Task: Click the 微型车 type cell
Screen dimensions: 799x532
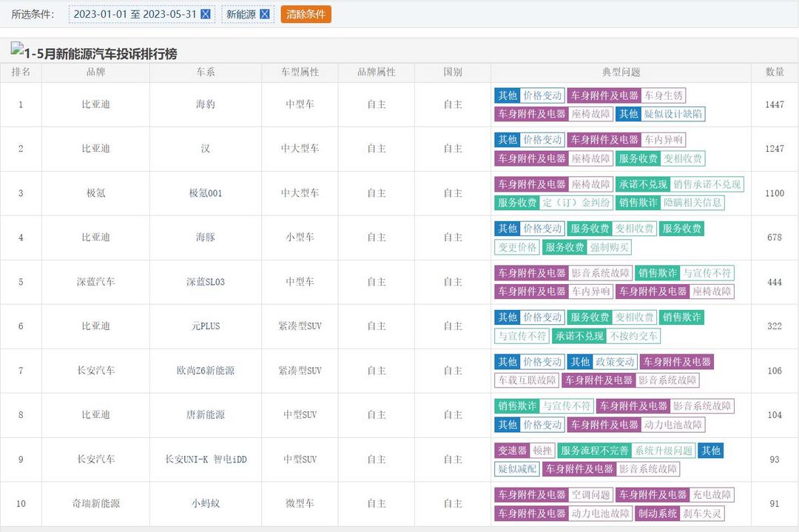Action: pyautogui.click(x=300, y=503)
